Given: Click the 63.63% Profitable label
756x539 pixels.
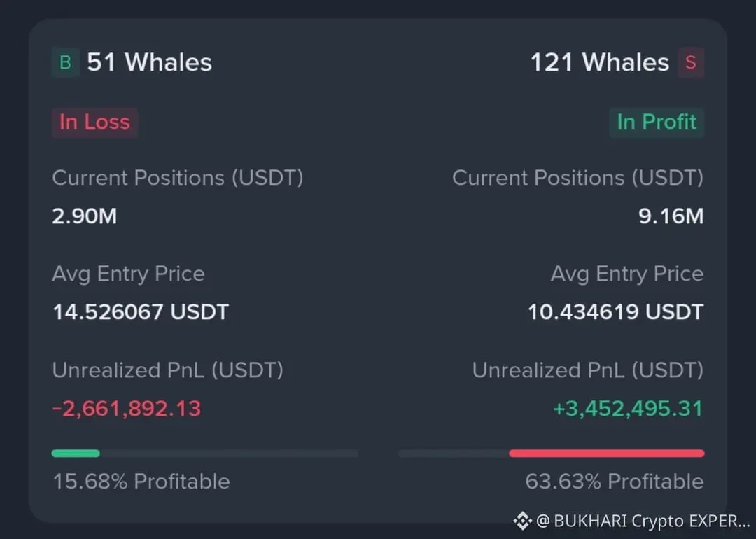Looking at the screenshot, I should point(615,482).
